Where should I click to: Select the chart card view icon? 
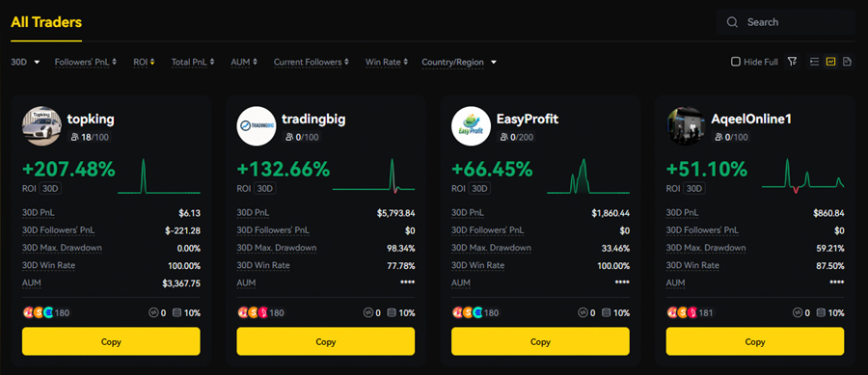coord(830,62)
